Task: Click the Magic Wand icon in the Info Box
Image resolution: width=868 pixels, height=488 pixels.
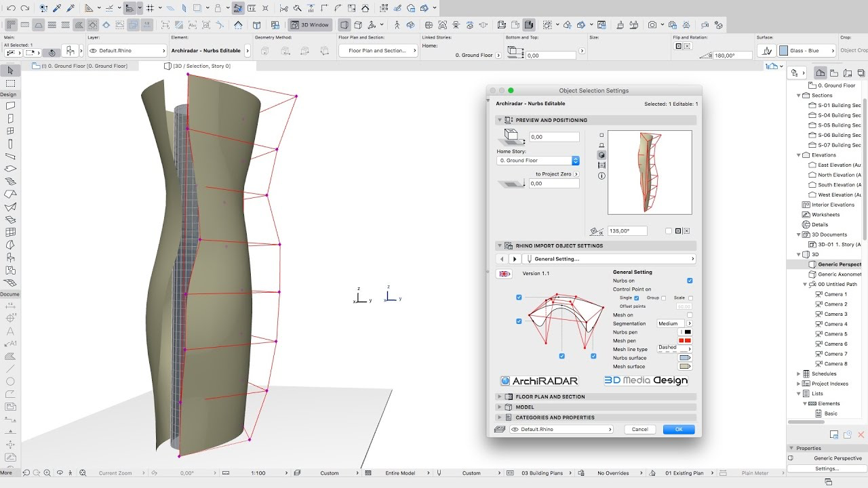Action: tap(52, 52)
